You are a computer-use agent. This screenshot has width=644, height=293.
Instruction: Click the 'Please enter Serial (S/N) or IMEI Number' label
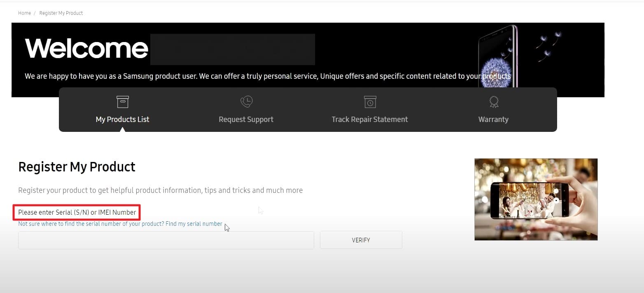coord(77,213)
